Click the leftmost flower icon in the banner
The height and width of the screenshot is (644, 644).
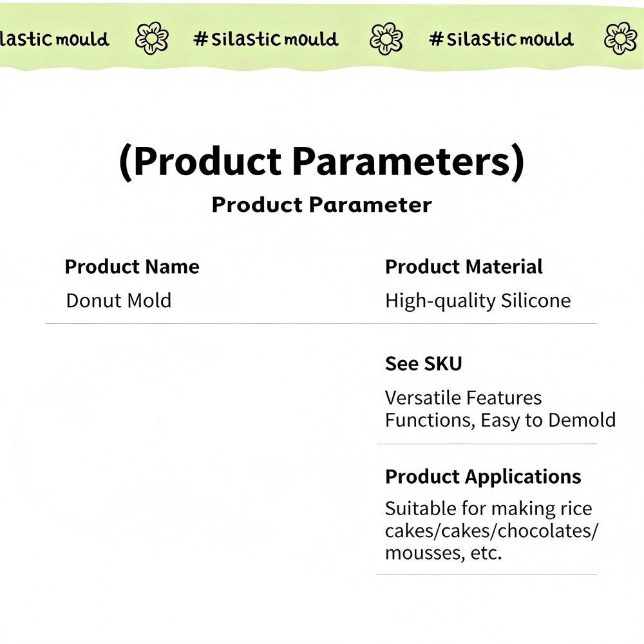click(151, 39)
